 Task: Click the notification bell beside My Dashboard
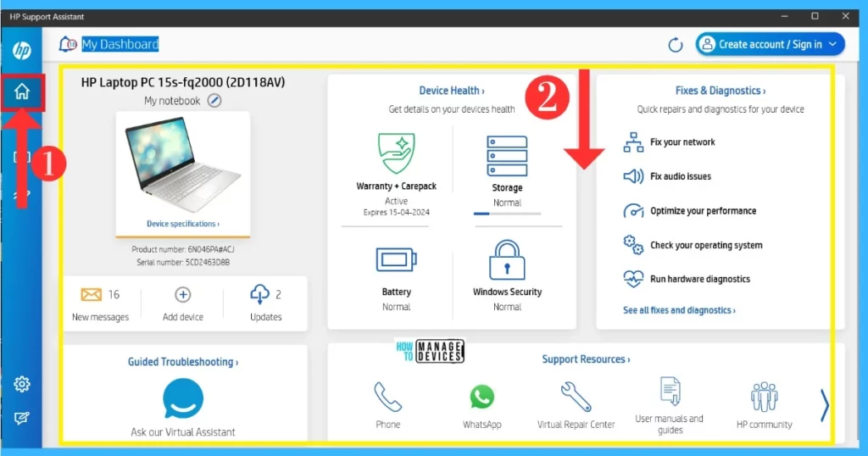68,44
